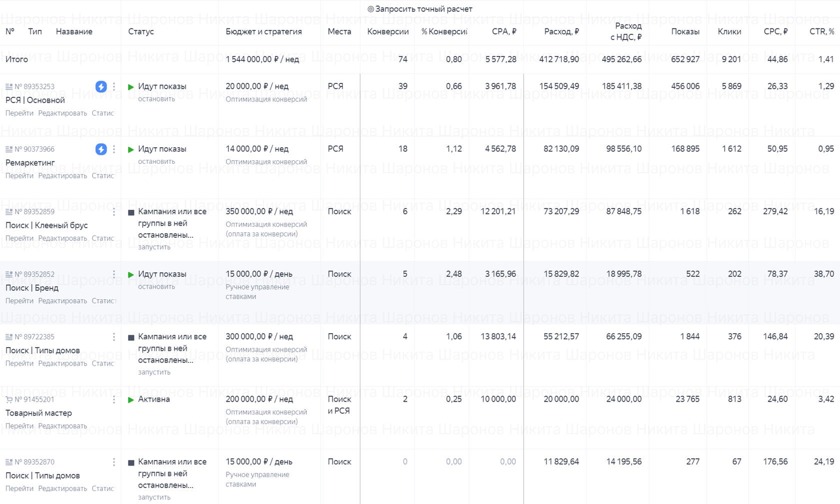
Task: Click the green play icon for Поиск | Бренд
Action: point(131,275)
